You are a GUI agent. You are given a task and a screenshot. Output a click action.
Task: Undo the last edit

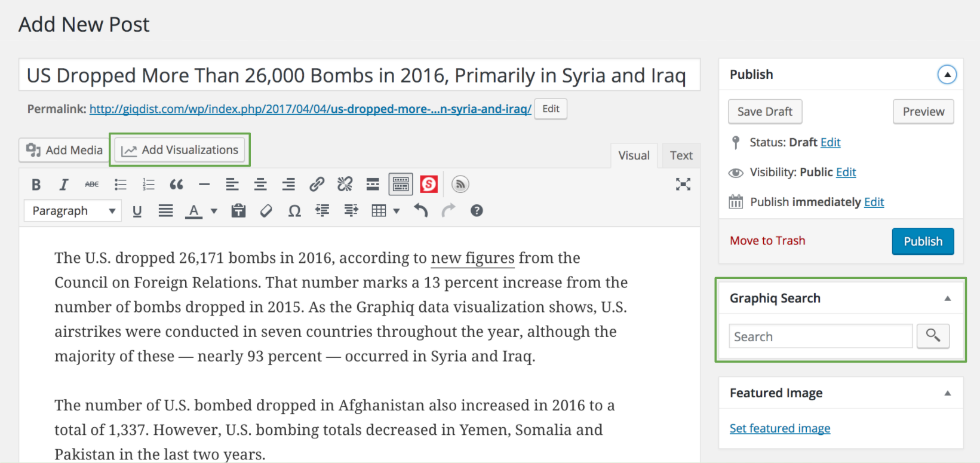421,210
